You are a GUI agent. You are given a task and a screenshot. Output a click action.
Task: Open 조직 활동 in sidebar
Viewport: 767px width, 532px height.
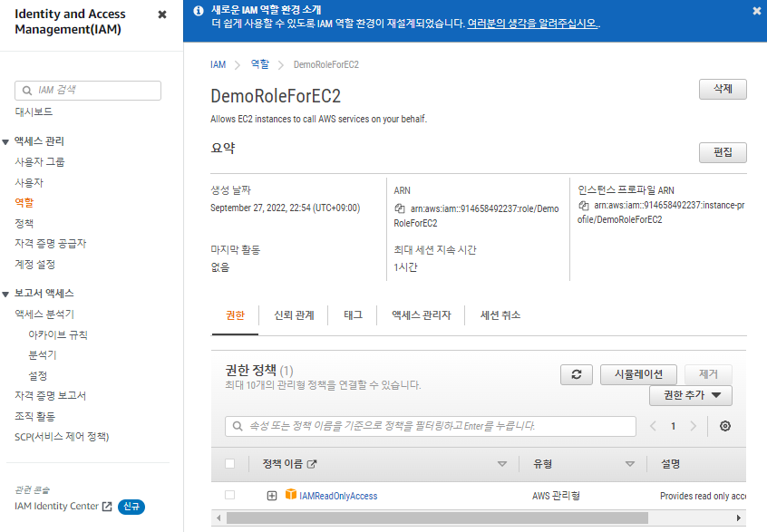pyautogui.click(x=34, y=417)
